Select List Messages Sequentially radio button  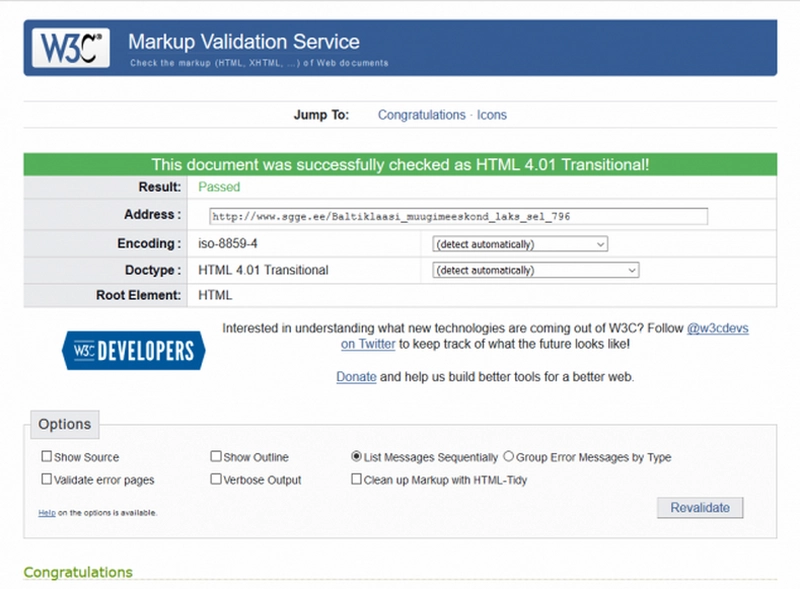coord(357,457)
